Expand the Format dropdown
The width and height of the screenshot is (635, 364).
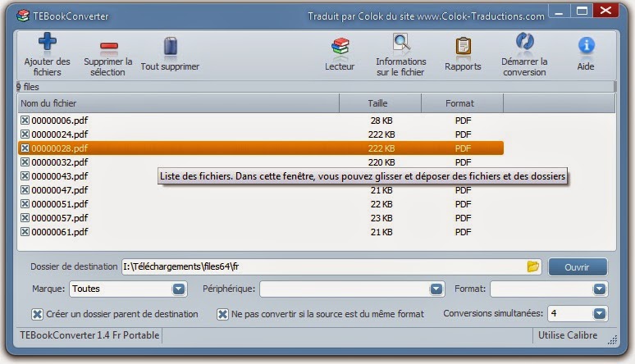pyautogui.click(x=600, y=289)
